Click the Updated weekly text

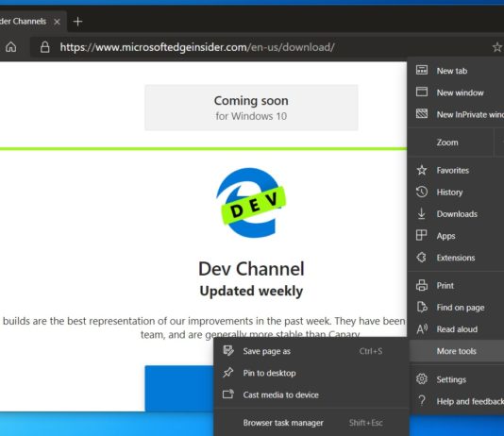[251, 291]
